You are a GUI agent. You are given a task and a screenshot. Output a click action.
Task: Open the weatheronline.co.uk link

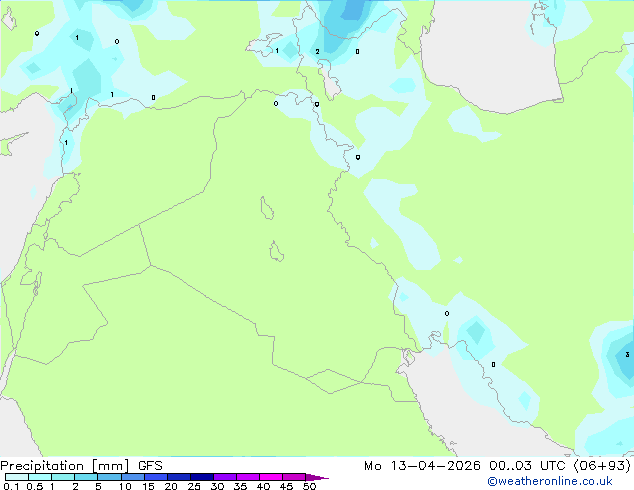point(550,481)
